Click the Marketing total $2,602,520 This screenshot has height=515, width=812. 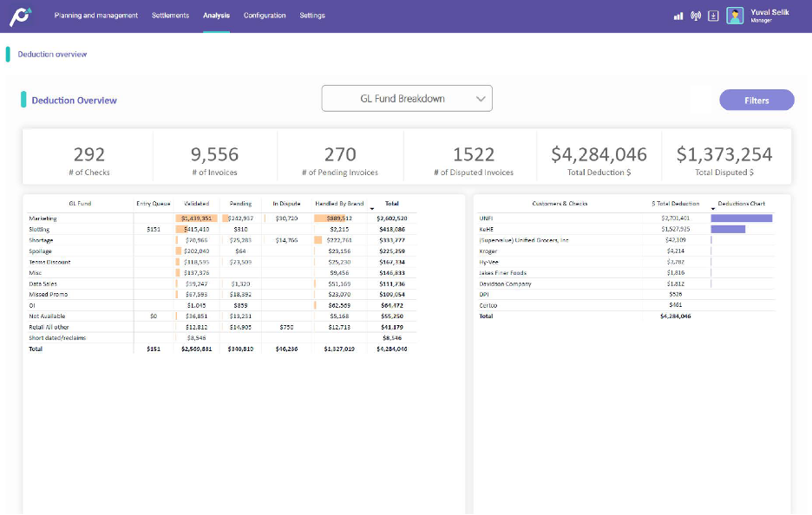392,218
